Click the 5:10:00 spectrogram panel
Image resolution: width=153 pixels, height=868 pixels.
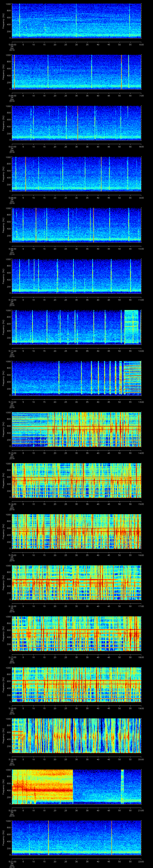[77, 276]
